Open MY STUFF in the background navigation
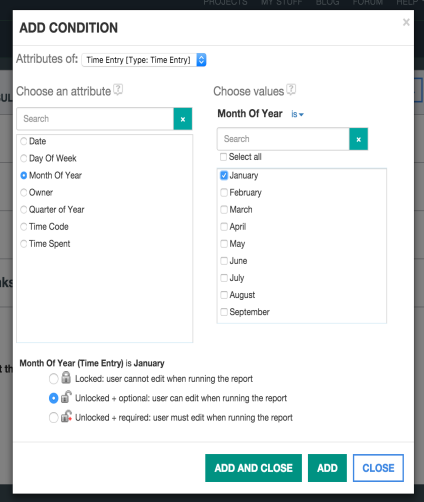424x502 pixels. pyautogui.click(x=281, y=3)
